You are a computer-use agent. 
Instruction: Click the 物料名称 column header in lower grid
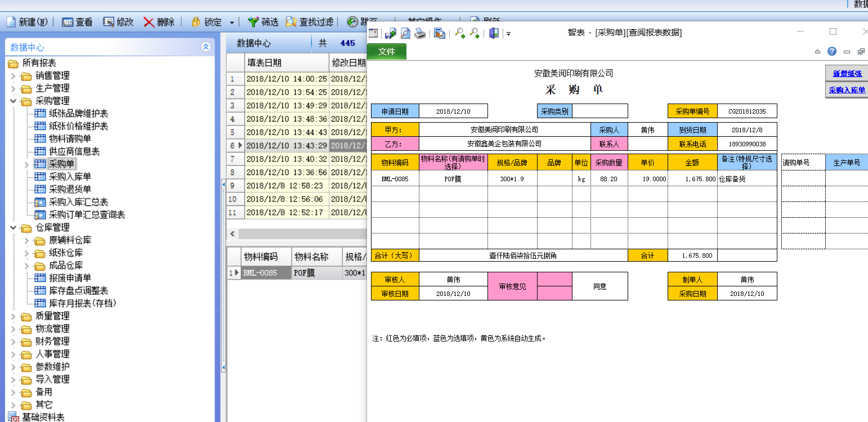317,257
